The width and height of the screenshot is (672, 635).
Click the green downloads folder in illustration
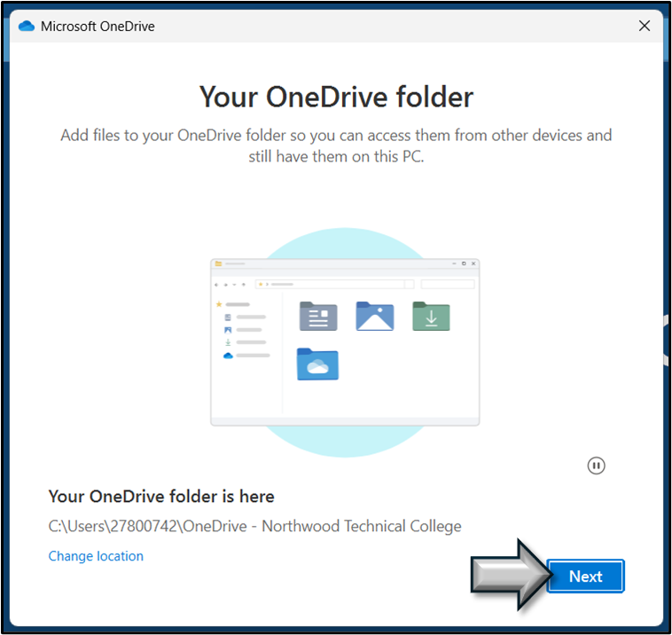[431, 317]
